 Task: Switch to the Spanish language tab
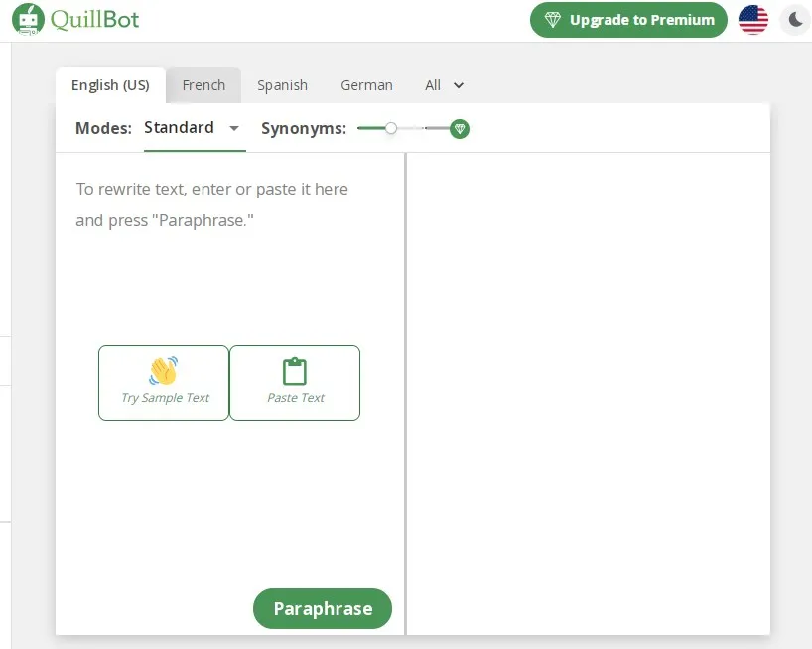pos(282,85)
